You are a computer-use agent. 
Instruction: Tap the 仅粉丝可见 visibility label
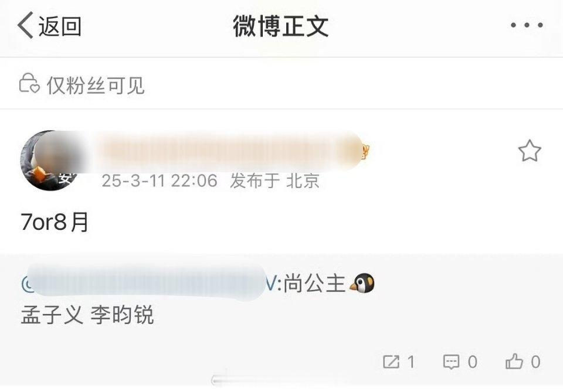pyautogui.click(x=96, y=86)
